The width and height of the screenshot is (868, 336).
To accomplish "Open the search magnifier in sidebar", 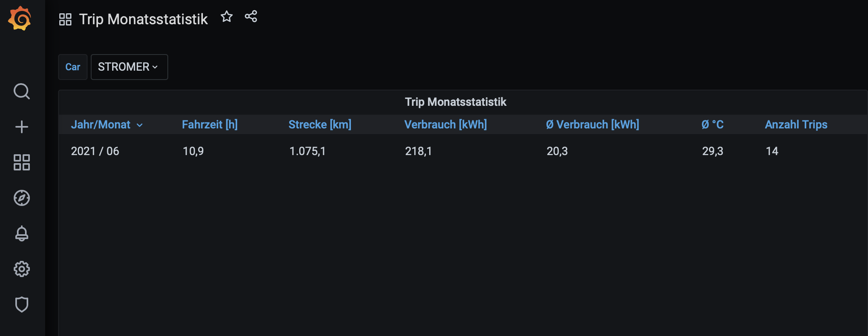I will click(22, 91).
